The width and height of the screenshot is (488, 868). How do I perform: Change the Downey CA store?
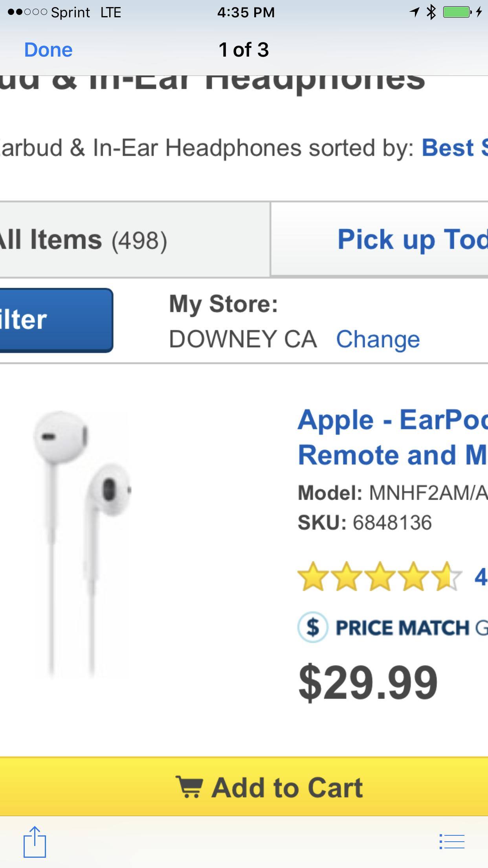378,339
